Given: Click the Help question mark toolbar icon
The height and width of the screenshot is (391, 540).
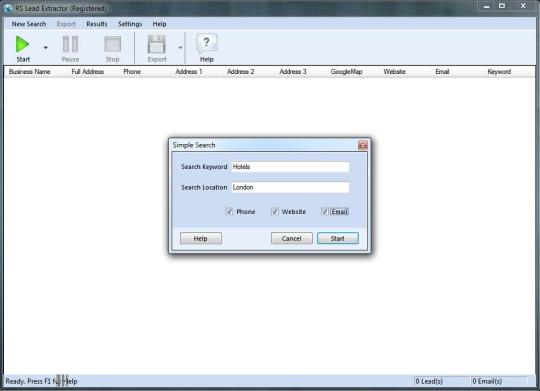Looking at the screenshot, I should [x=206, y=43].
